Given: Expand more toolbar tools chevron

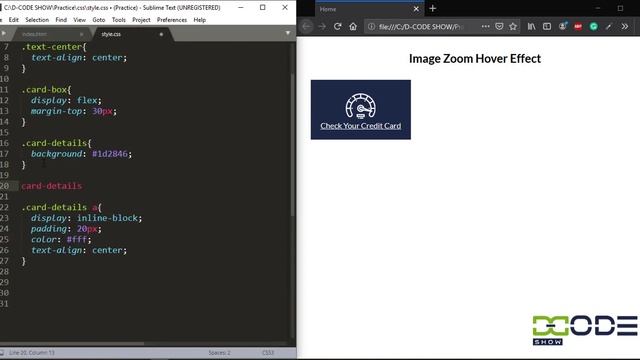Looking at the screenshot, I should 624,27.
